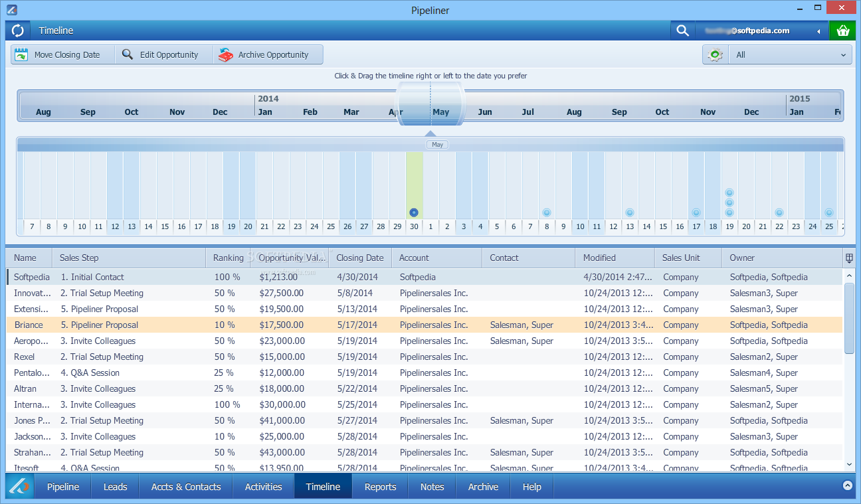Select the opportunity marker on day 17

coord(696,212)
